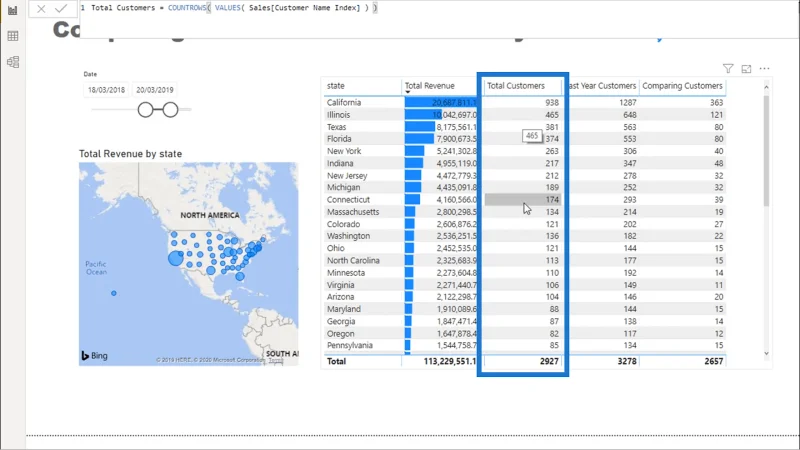Screen dimensions: 800x450
Task: Commit the formula with checkmark
Action: click(x=61, y=9)
